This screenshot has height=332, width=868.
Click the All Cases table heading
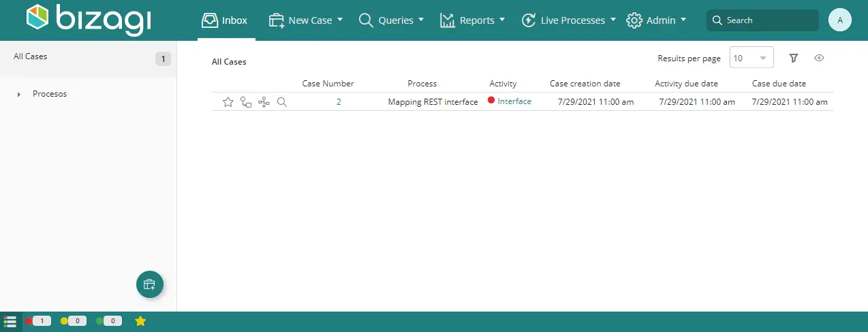coord(229,62)
